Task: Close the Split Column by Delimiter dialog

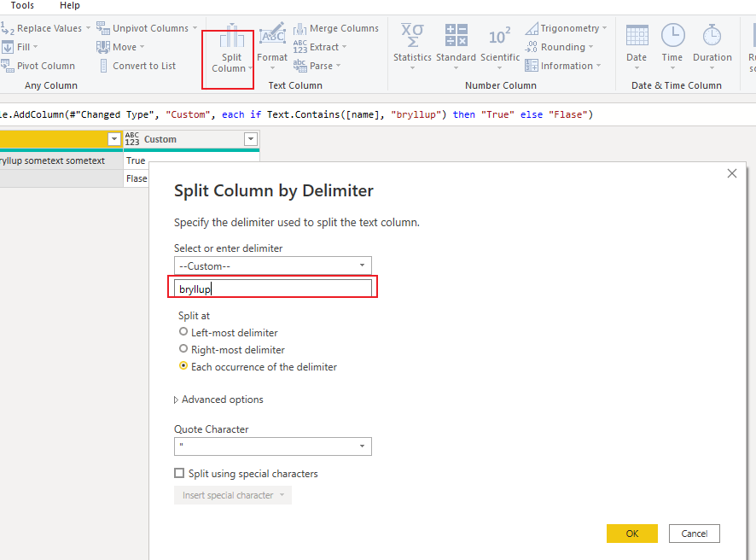Action: point(732,173)
